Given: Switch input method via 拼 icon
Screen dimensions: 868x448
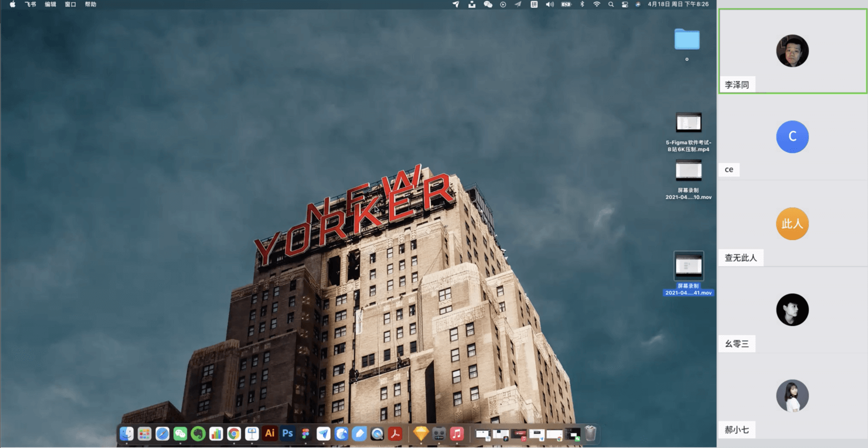Looking at the screenshot, I should click(534, 4).
